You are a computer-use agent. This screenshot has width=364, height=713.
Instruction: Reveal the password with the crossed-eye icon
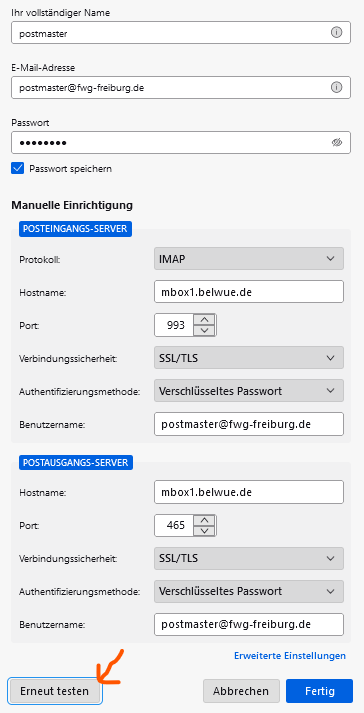coord(336,143)
